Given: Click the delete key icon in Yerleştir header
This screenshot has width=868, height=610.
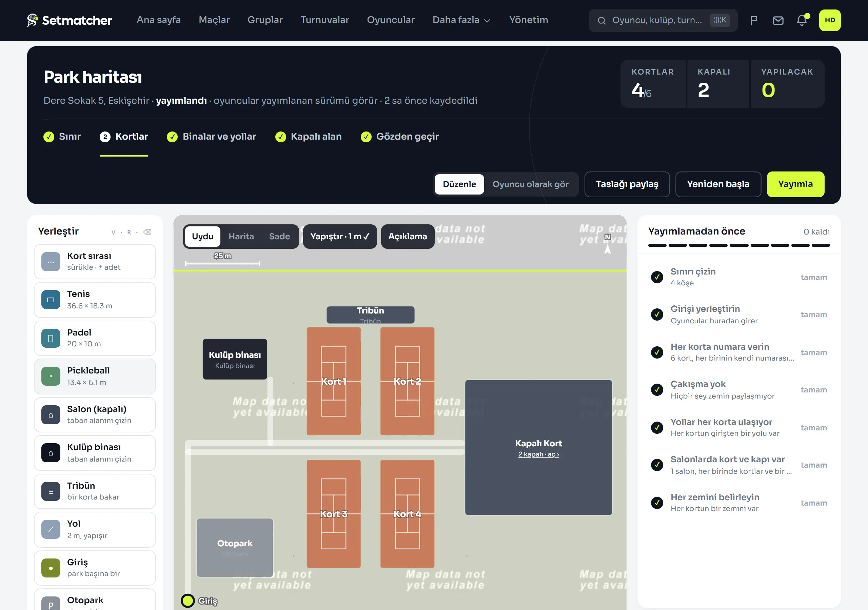Looking at the screenshot, I should [x=147, y=232].
